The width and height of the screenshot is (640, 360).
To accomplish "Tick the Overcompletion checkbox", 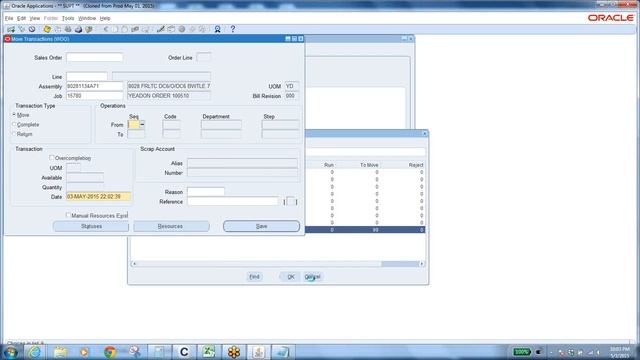I will point(52,158).
